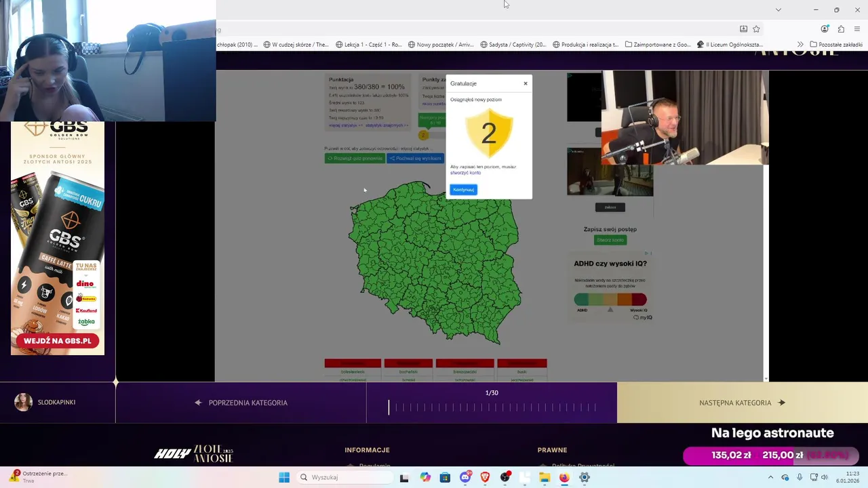Click the ADHD to Wysoki IQ colour scale in the ad
The image size is (868, 488).
[610, 300]
